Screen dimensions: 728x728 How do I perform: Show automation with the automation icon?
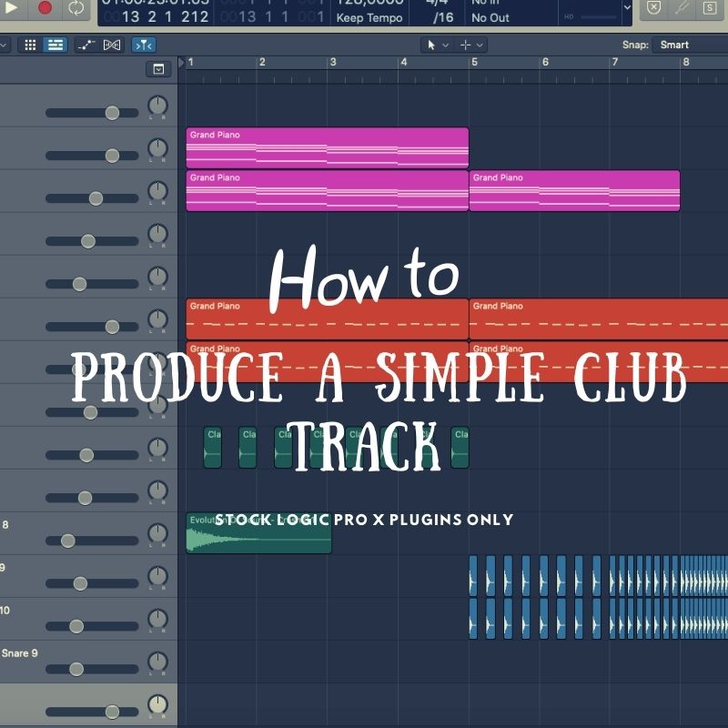(x=86, y=45)
